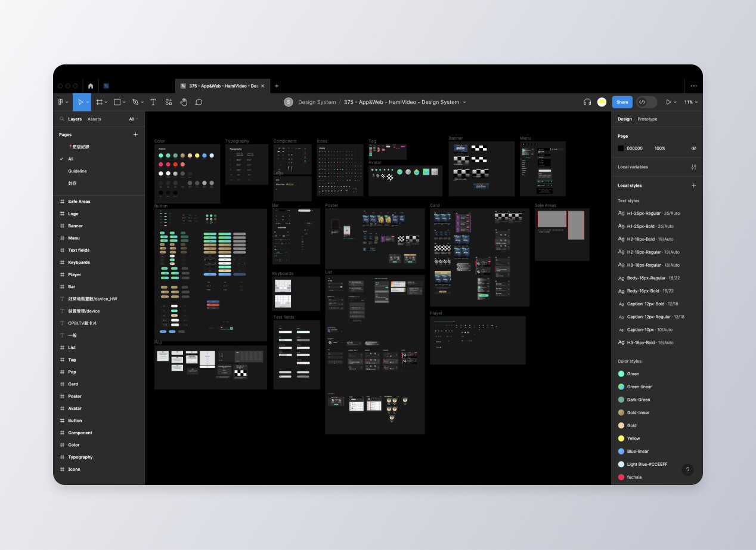Select the Rectangle shape tool
The width and height of the screenshot is (756, 550).
pos(117,102)
